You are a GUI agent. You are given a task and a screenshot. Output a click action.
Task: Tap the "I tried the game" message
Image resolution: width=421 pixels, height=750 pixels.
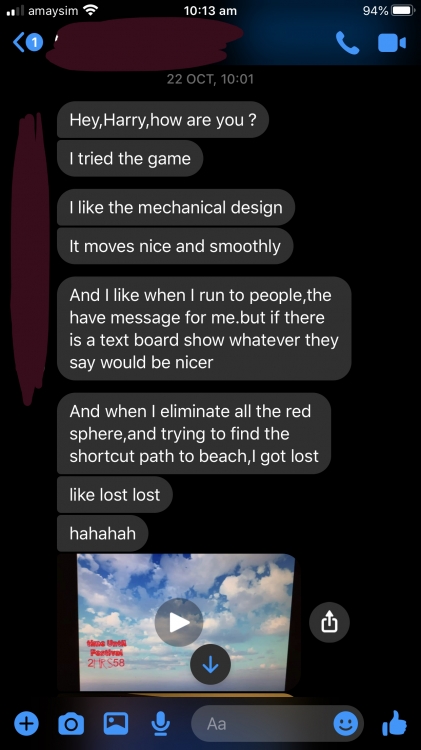click(130, 158)
